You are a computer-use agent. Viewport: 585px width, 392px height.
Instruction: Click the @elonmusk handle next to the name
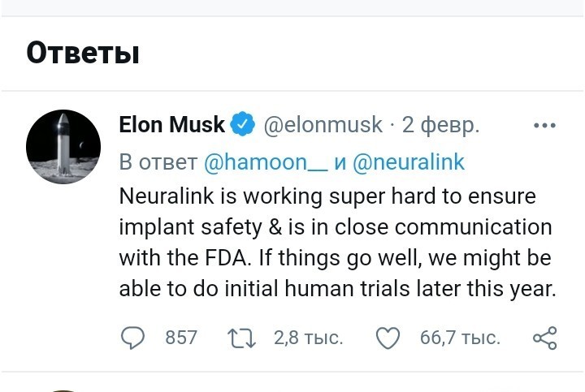tap(323, 125)
